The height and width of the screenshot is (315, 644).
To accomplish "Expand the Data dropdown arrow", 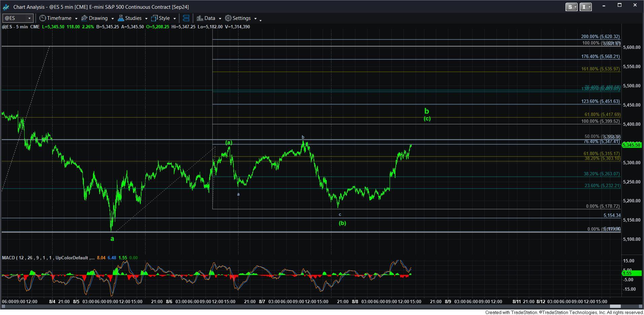I will [x=220, y=19].
